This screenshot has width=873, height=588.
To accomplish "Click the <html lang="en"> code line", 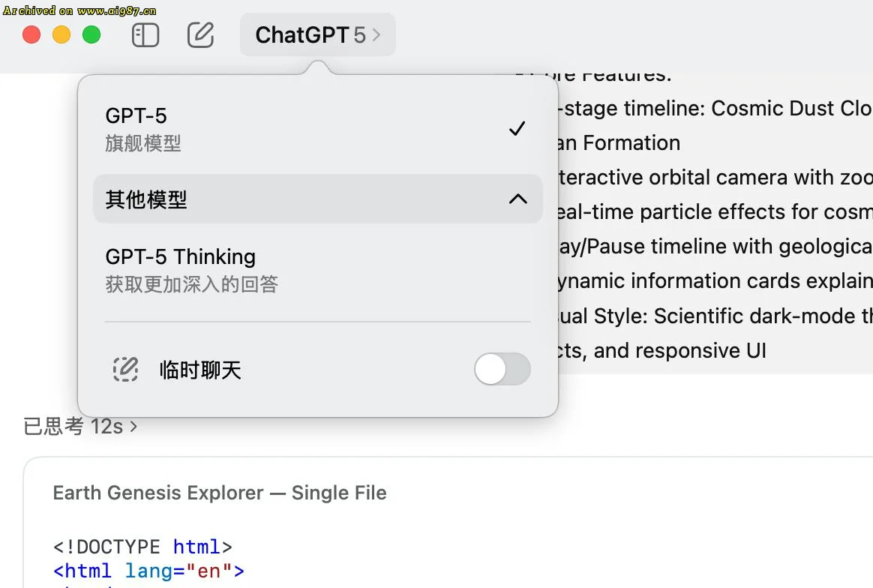I will click(148, 571).
